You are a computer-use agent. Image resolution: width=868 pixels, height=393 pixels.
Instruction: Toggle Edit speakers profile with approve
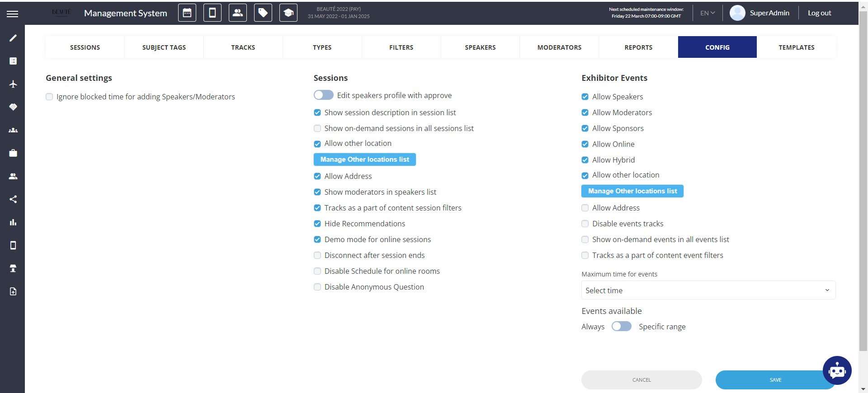pyautogui.click(x=324, y=95)
